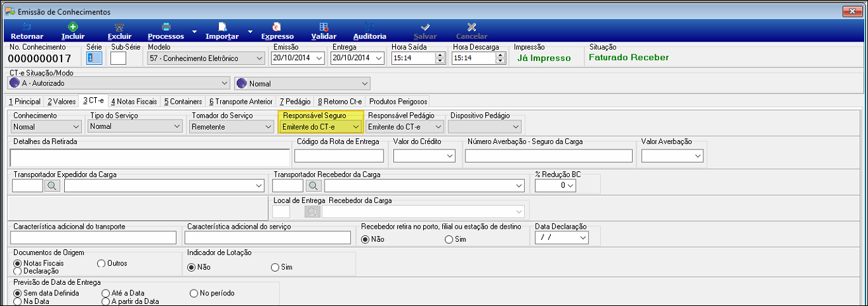The height and width of the screenshot is (306, 868).
Task: Expand the Responsável Seguro dropdown
Action: pos(355,126)
